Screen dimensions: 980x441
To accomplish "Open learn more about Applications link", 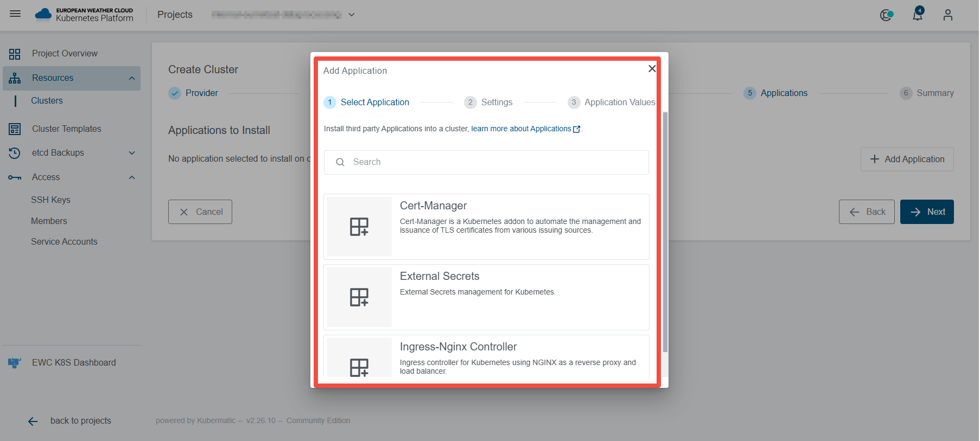I will coord(525,129).
